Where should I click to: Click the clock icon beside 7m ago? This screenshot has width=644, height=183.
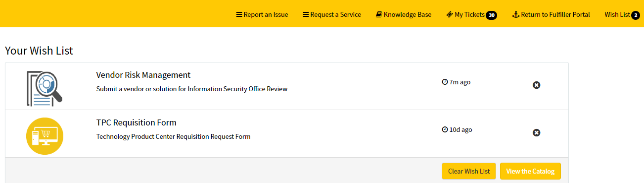[445, 82]
